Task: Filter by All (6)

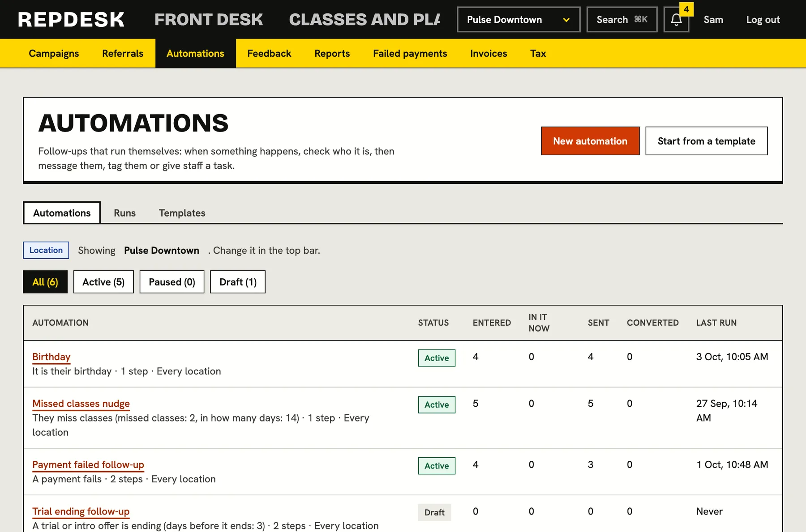Action: click(45, 282)
